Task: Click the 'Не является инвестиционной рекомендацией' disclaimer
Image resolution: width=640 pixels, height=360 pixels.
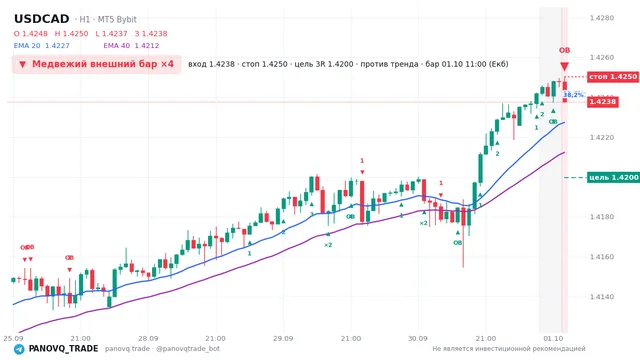Action: coord(509,349)
